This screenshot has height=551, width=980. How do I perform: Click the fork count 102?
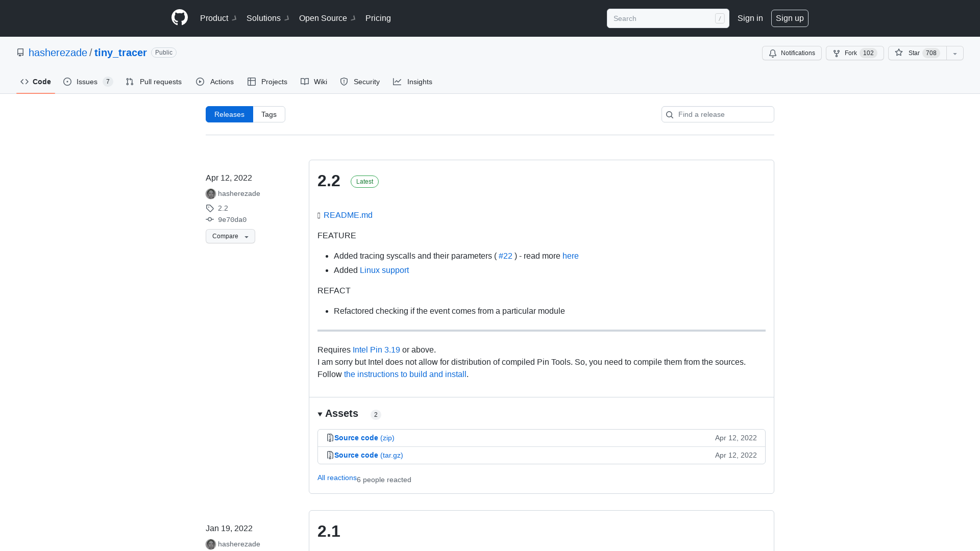(868, 53)
